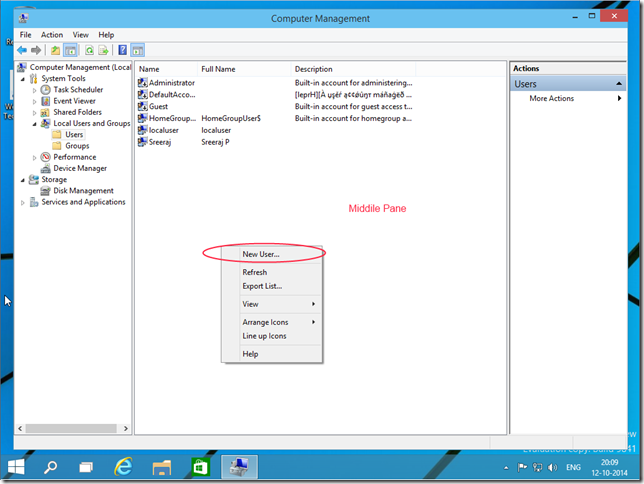Screen dimensions: 644x484
Task: Toggle Show/Hide Console Tree toolbar icon
Action: pyautogui.click(x=70, y=51)
